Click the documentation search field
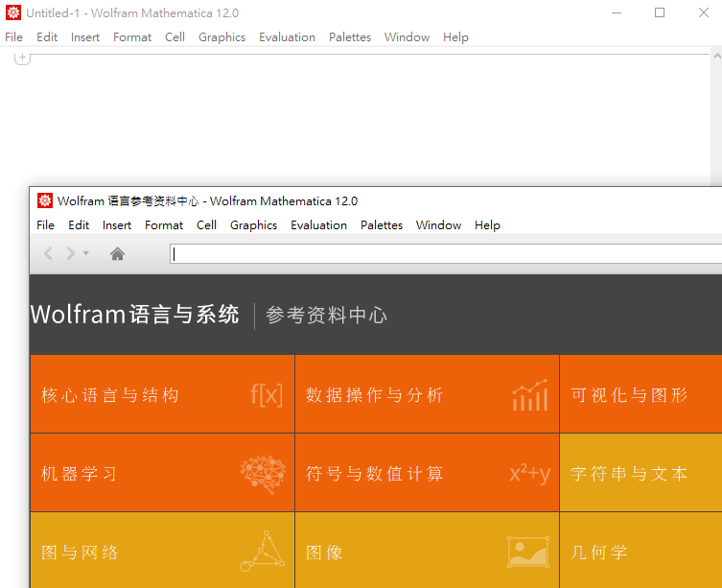Screen dimensions: 722x588 click(446, 254)
